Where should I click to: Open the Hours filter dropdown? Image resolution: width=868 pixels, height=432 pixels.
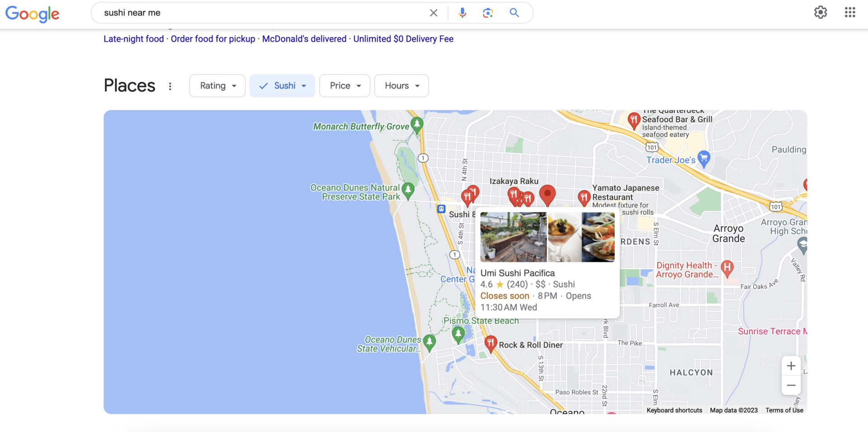(401, 86)
